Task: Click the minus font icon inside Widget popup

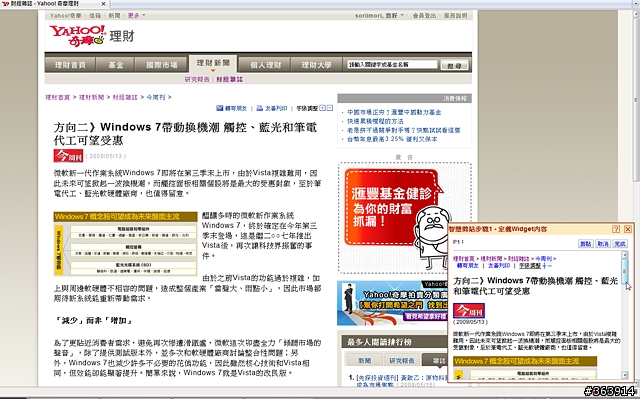Action: (549, 266)
